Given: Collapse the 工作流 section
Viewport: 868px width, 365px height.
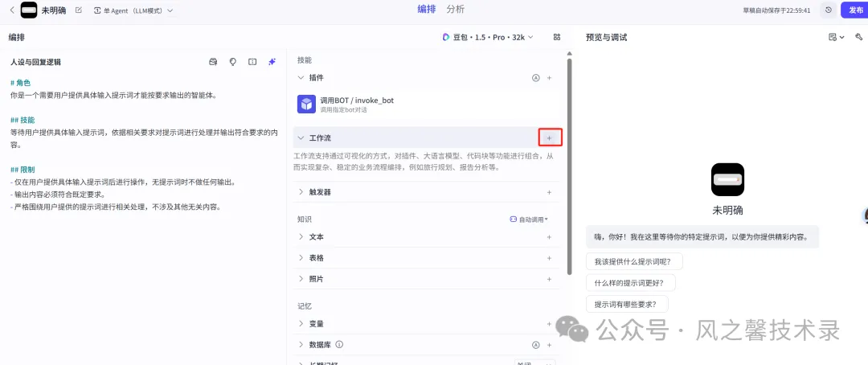Looking at the screenshot, I should coord(301,137).
